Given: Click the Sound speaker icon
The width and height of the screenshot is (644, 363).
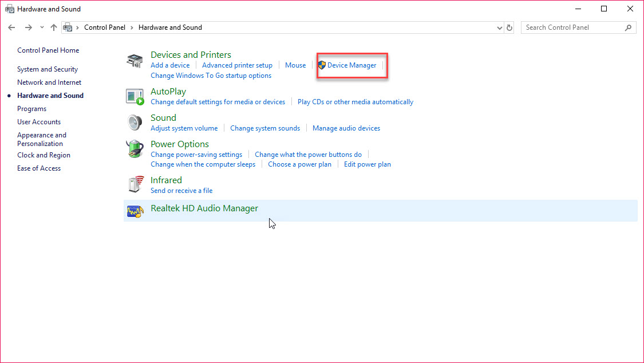Looking at the screenshot, I should (135, 122).
